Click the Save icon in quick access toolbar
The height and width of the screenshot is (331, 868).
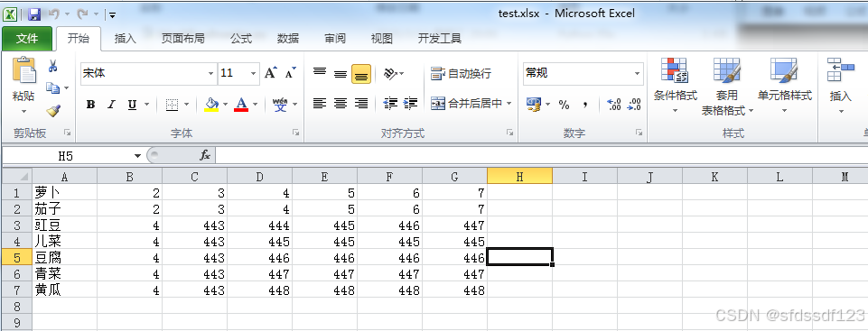click(33, 14)
